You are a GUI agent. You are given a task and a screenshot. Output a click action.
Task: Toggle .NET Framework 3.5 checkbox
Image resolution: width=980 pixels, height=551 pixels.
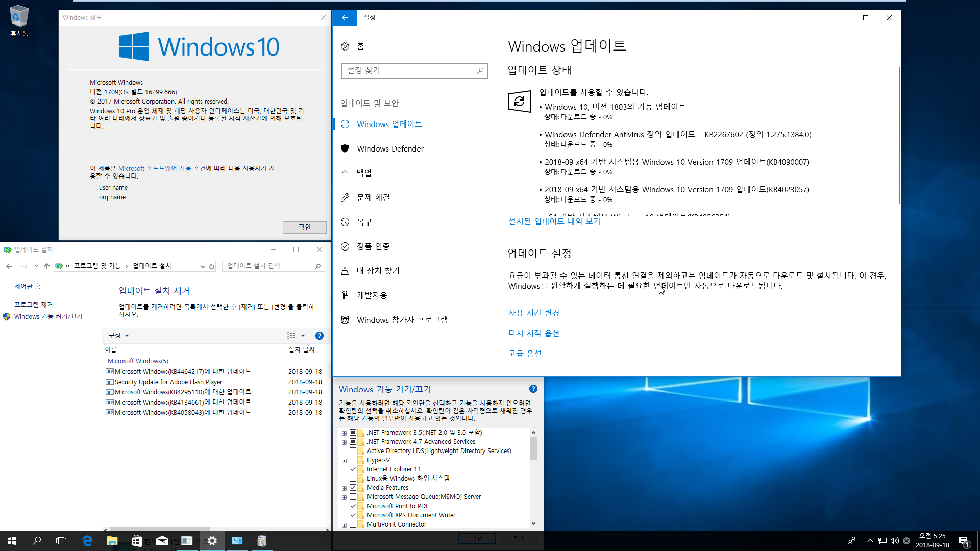[353, 433]
